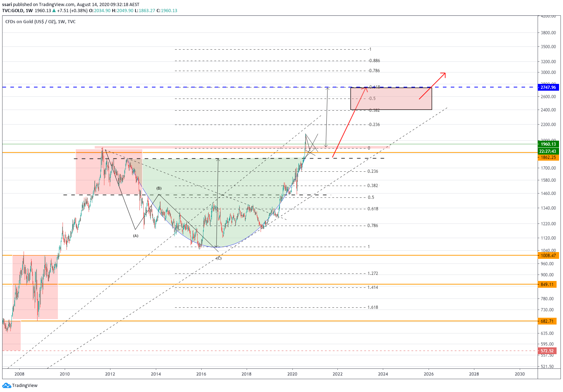Click the 3500.00 price axis tick

[x=548, y=47]
